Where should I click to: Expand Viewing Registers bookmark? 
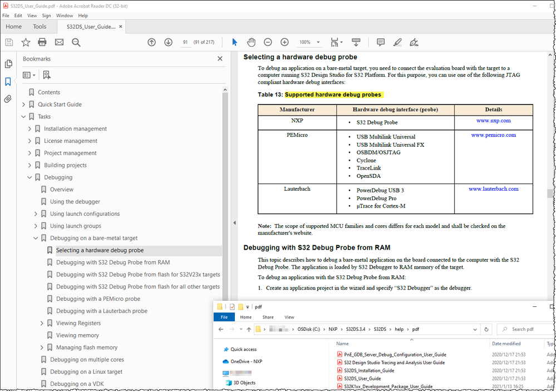[x=42, y=323]
